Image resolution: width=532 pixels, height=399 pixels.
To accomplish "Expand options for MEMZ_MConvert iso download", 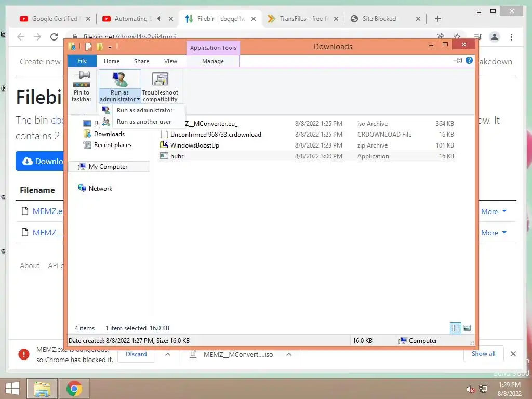I will point(289,354).
